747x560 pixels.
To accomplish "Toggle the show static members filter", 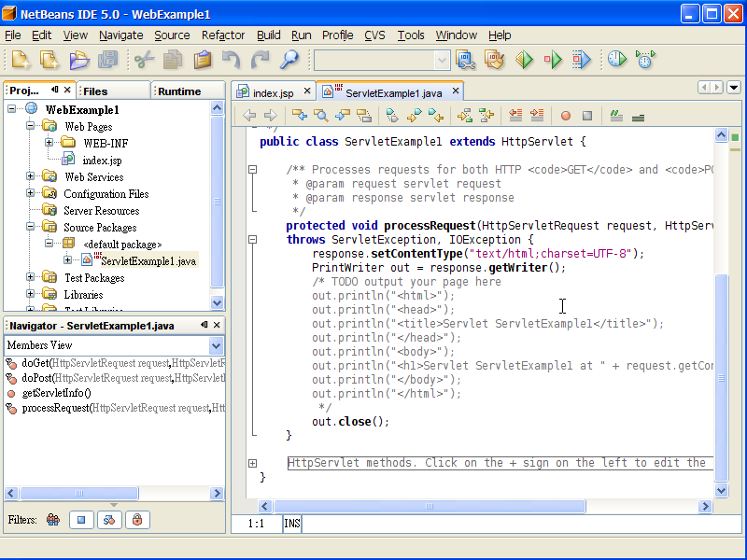I will tap(109, 520).
